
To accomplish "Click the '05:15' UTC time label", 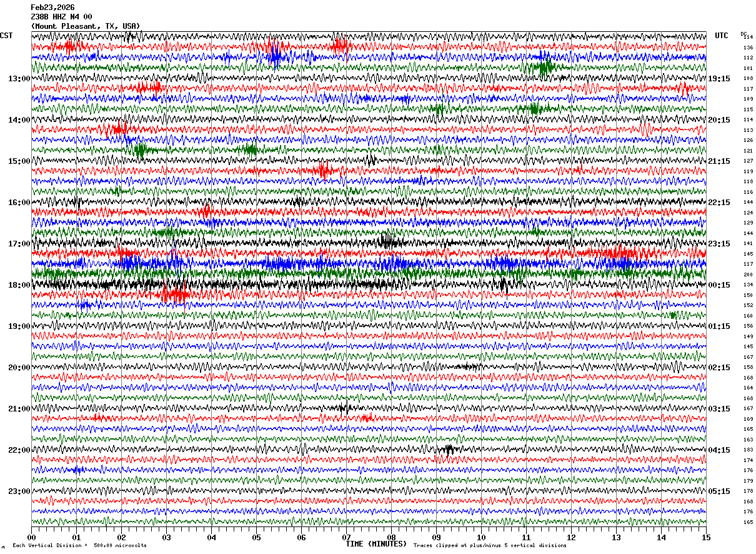I will [x=719, y=491].
